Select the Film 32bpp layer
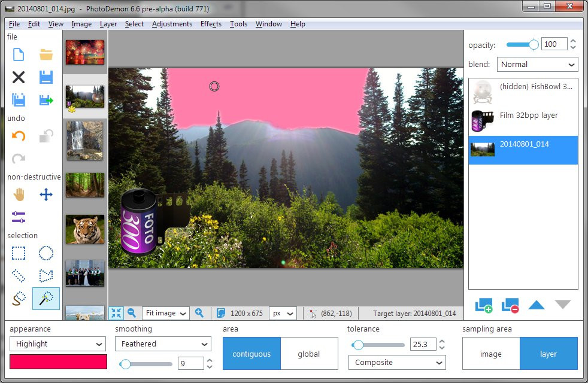 [523, 121]
